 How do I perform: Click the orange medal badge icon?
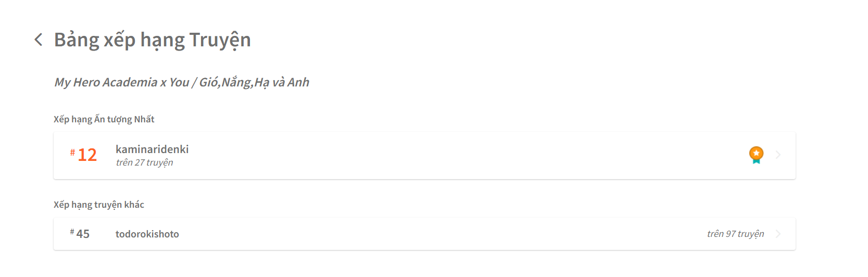pyautogui.click(x=756, y=153)
